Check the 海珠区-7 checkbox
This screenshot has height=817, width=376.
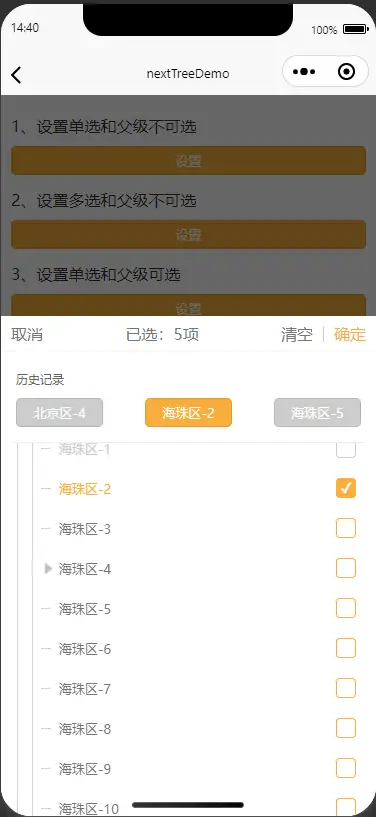point(346,688)
